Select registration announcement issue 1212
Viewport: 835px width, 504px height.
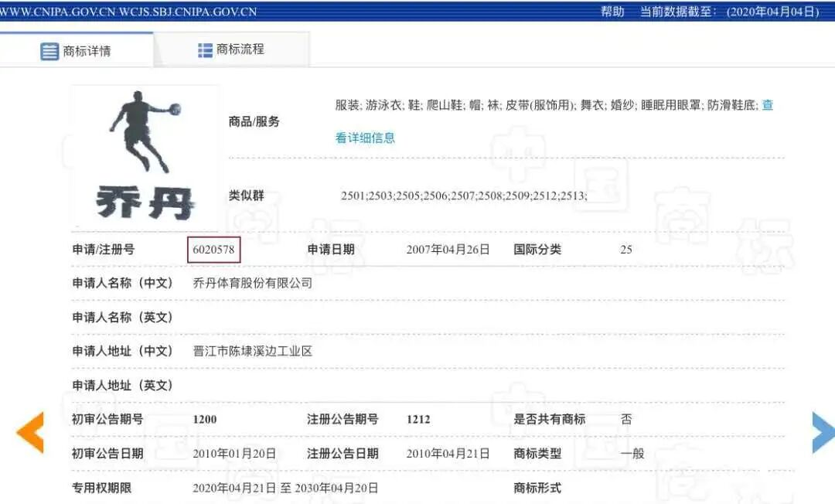418,420
